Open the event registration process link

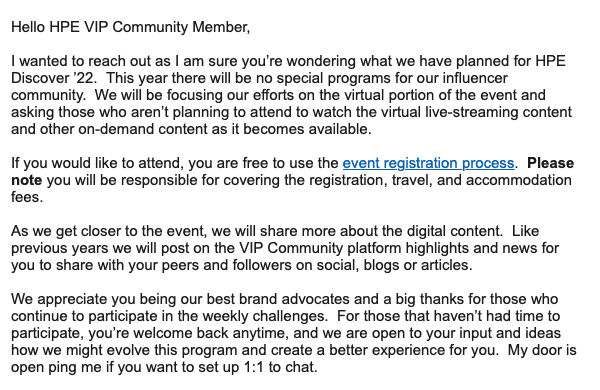[428, 163]
